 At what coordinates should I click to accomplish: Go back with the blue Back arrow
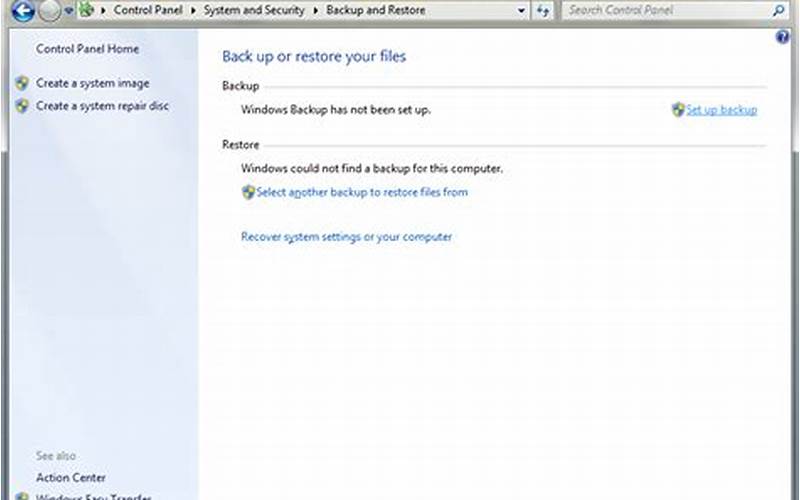point(22,10)
